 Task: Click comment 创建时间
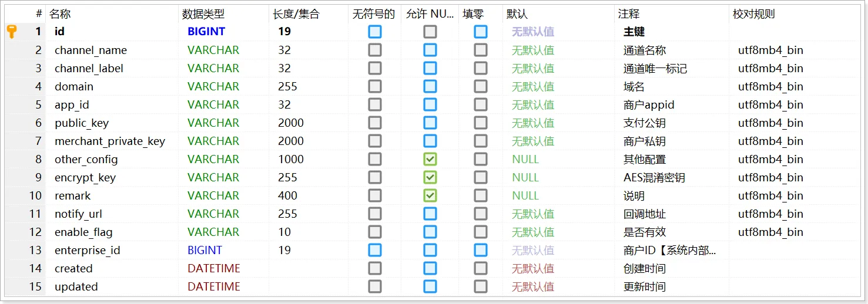coord(645,268)
